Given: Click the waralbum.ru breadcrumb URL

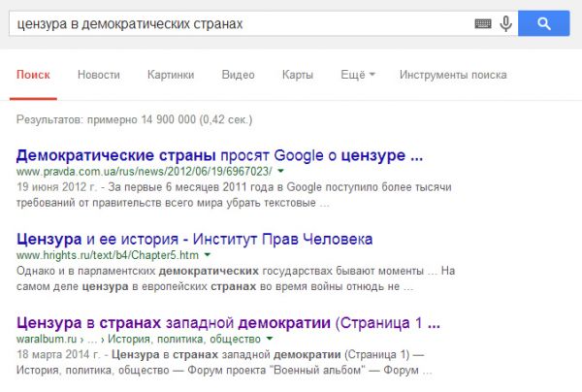Looking at the screenshot, I should pyautogui.click(x=139, y=339).
